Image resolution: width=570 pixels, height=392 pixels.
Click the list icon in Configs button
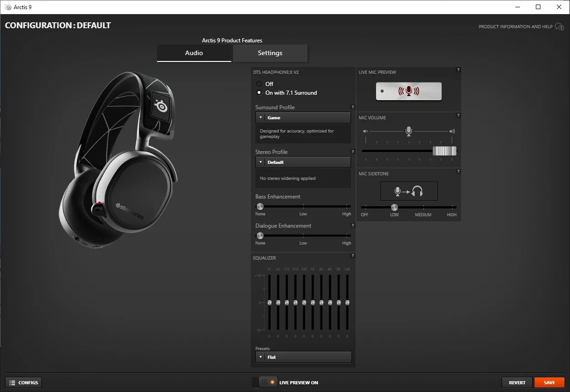[x=12, y=383]
